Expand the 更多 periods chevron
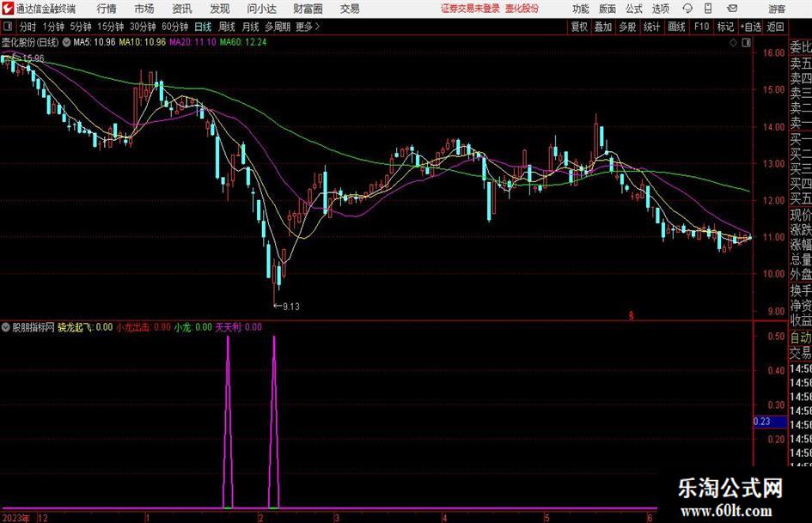The height and width of the screenshot is (523, 812). pyautogui.click(x=317, y=27)
